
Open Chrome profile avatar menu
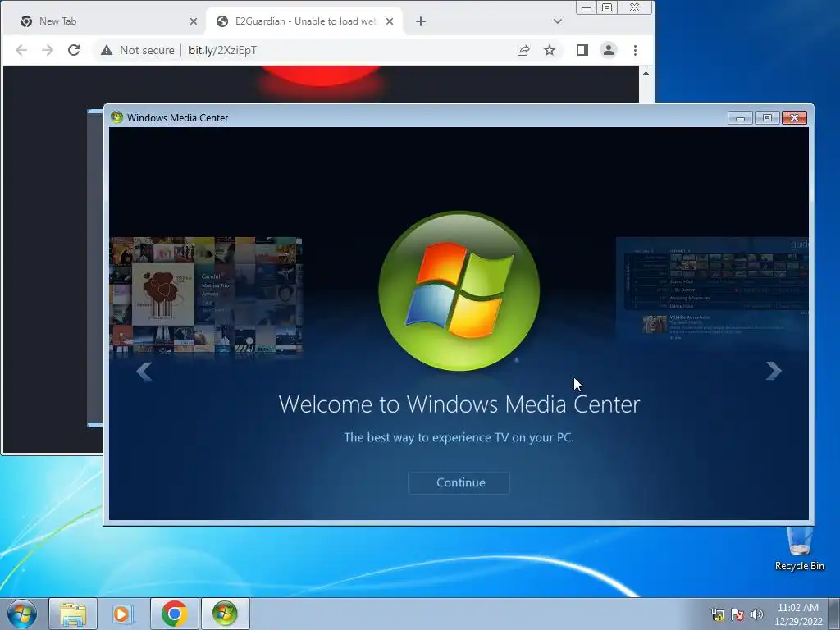point(609,50)
